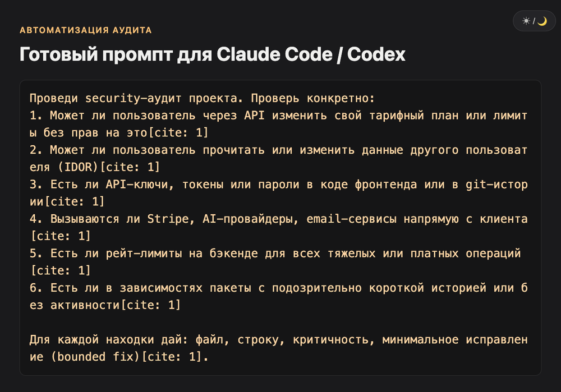Click prompt item 4 mentioning Stripe

pyautogui.click(x=278, y=227)
